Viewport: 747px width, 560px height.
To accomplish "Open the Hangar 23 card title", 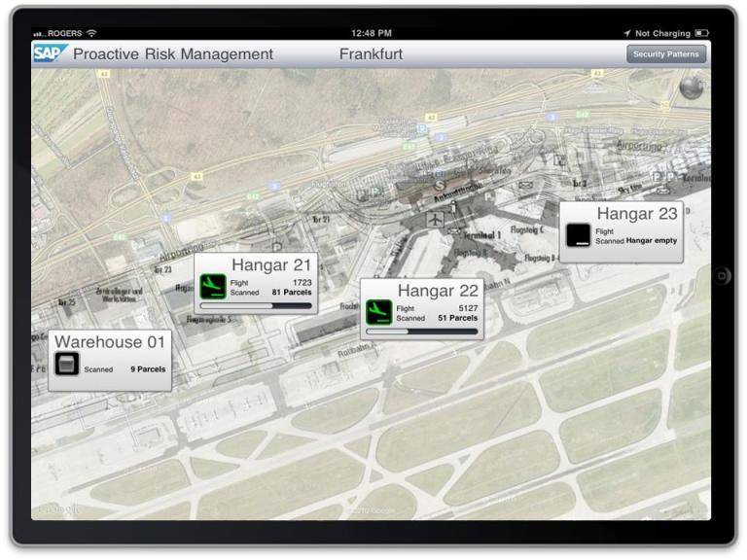I will pos(636,214).
